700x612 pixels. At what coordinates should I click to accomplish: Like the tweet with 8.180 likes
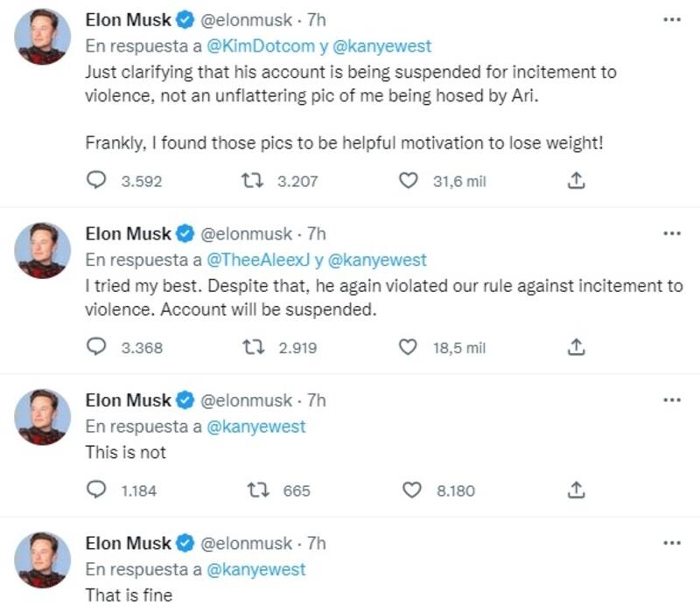[x=411, y=490]
